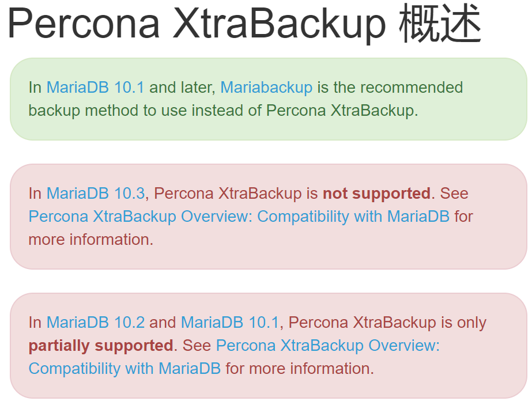Click the Chinese characters "概述" in the title
Viewport: 532px width, 405px height.
(x=440, y=24)
